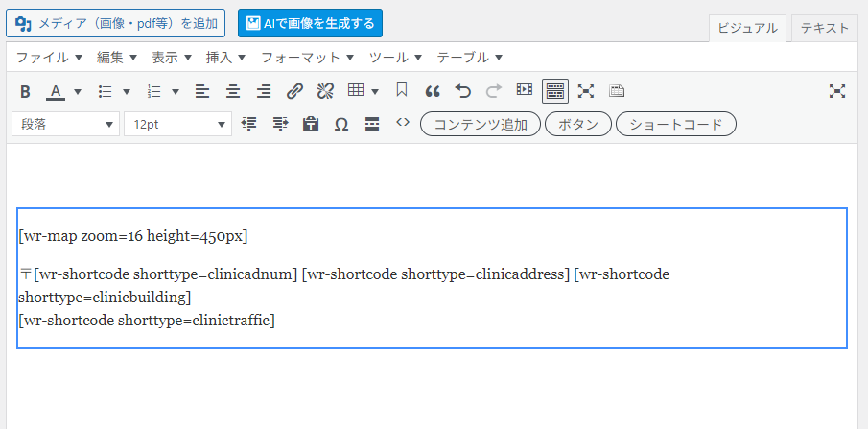Insert special character with Omega icon
The image size is (868, 429).
click(341, 124)
